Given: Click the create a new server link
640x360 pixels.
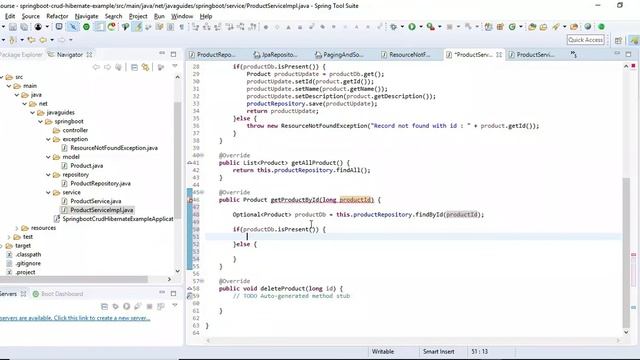Looking at the screenshot, I should click(74, 318).
